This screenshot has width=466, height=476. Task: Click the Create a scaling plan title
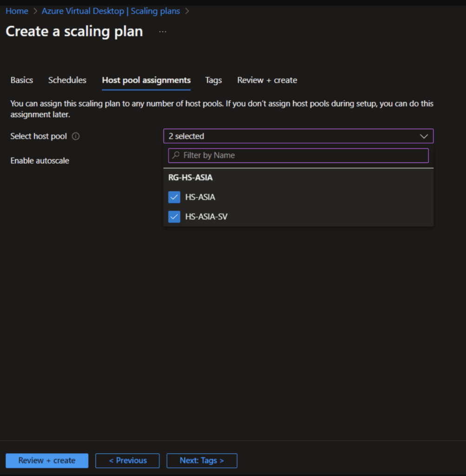(74, 31)
